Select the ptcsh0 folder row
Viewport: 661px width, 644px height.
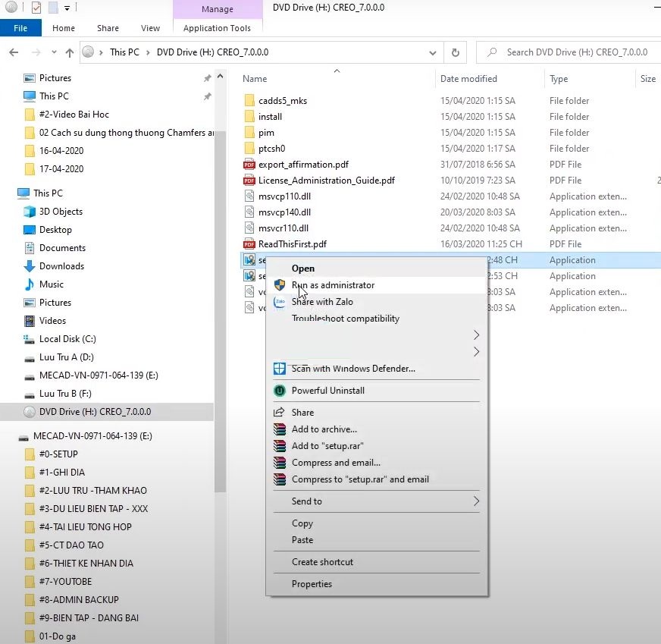pos(271,149)
